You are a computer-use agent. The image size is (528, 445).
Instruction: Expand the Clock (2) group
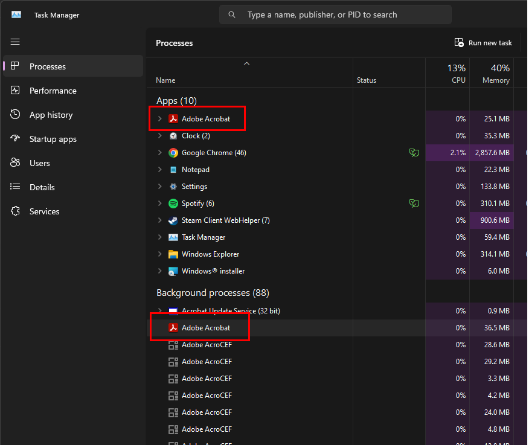[160, 136]
